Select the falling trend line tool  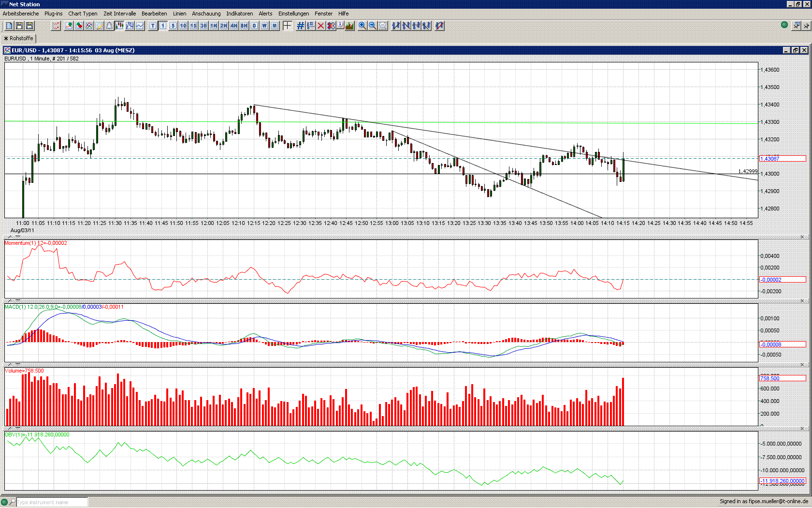(x=406, y=26)
